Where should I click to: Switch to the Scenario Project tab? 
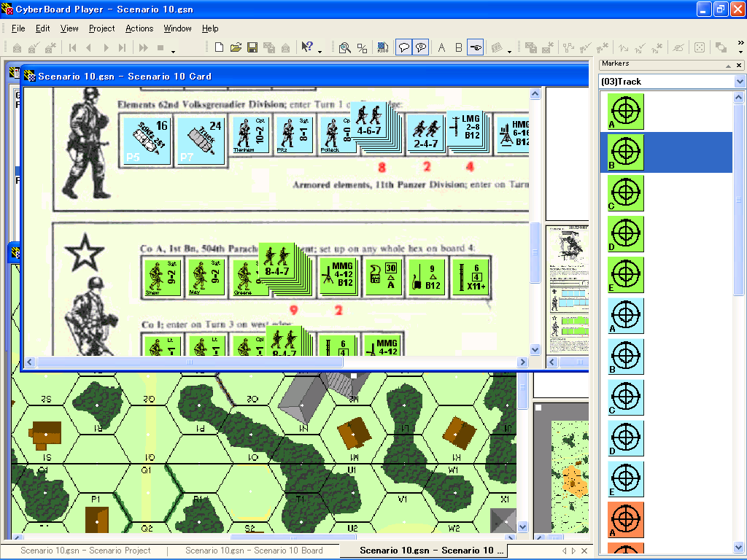(x=85, y=551)
